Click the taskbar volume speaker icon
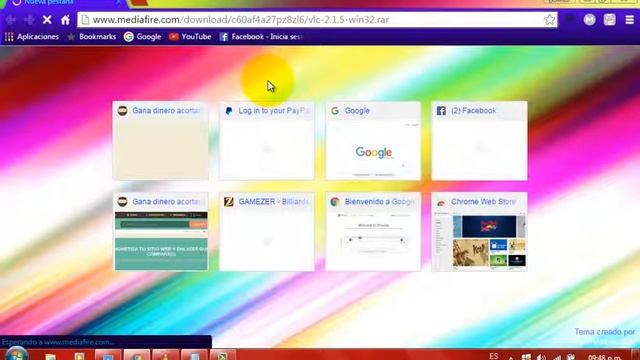 [x=542, y=357]
